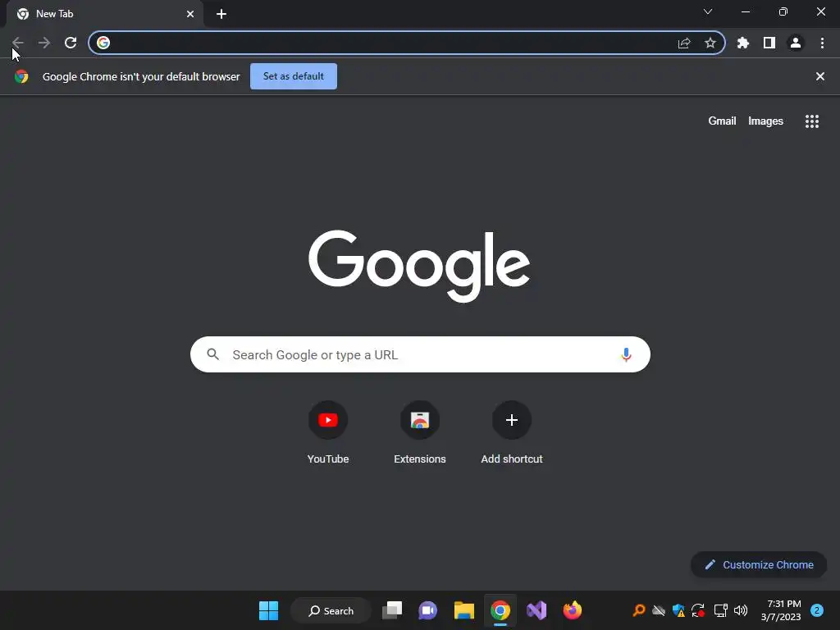This screenshot has height=630, width=840.
Task: Open Task View from the taskbar
Action: coord(392,610)
